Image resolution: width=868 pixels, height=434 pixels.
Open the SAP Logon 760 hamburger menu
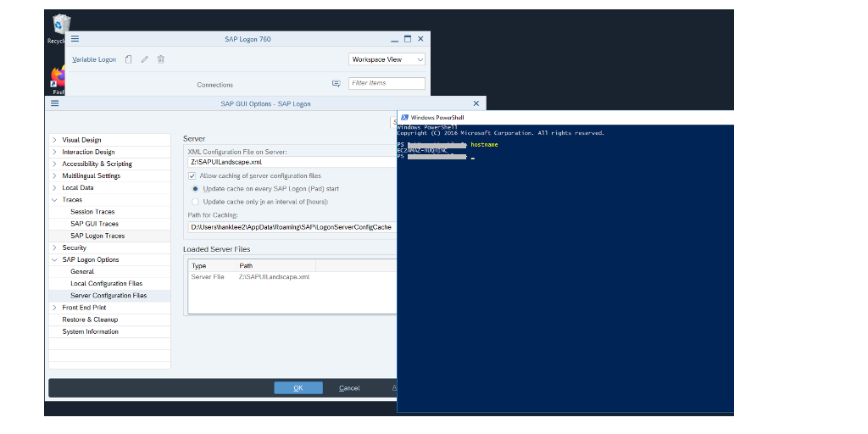[75, 39]
